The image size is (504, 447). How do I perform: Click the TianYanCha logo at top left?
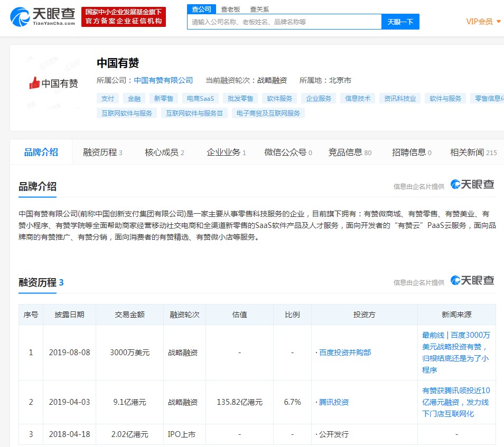click(43, 17)
